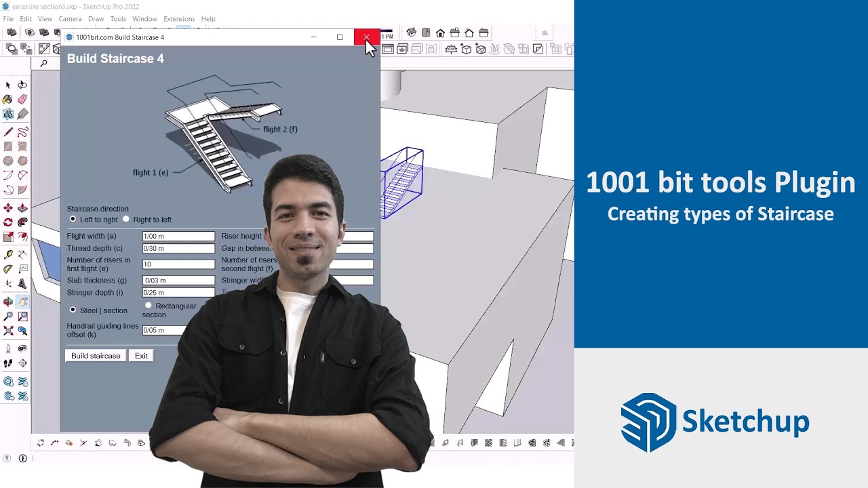The image size is (868, 488).
Task: Select the red pencil Line tool
Action: coord(8,132)
